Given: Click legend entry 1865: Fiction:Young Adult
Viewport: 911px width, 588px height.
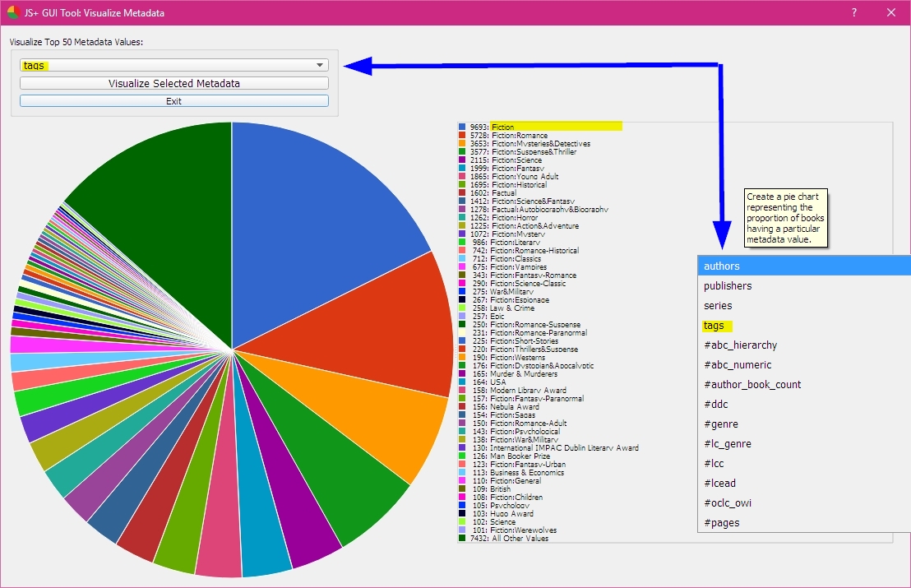Looking at the screenshot, I should (514, 176).
